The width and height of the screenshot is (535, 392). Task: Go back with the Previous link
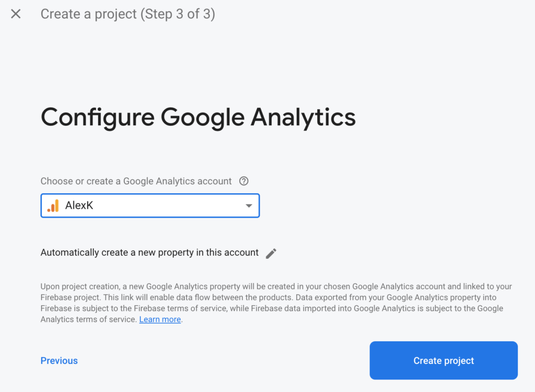pos(59,361)
